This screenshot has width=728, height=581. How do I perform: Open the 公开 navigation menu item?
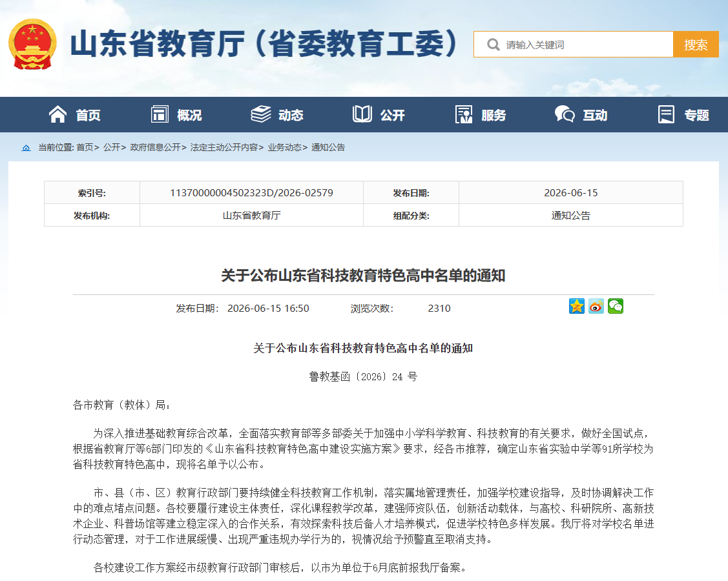(x=392, y=115)
